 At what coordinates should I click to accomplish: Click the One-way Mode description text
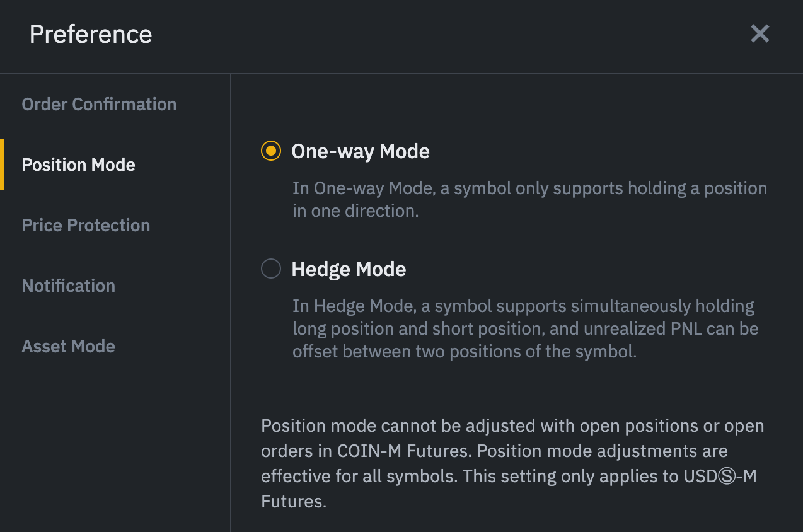point(529,199)
